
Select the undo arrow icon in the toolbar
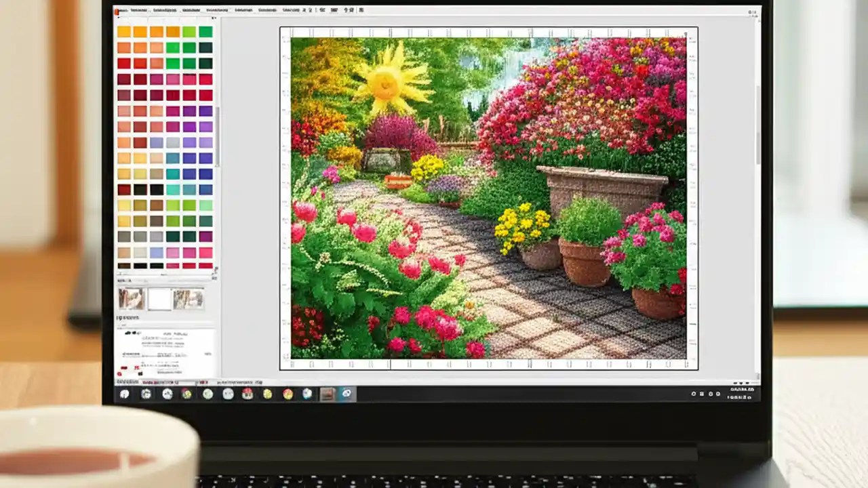click(345, 10)
